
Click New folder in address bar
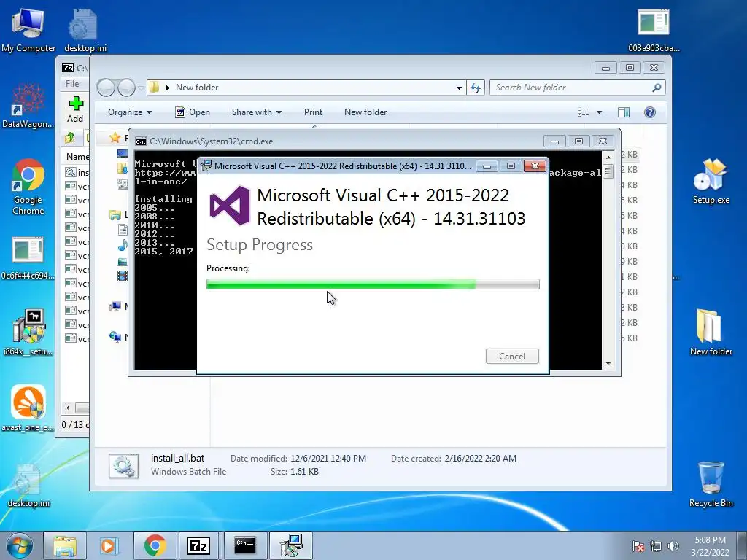[197, 87]
